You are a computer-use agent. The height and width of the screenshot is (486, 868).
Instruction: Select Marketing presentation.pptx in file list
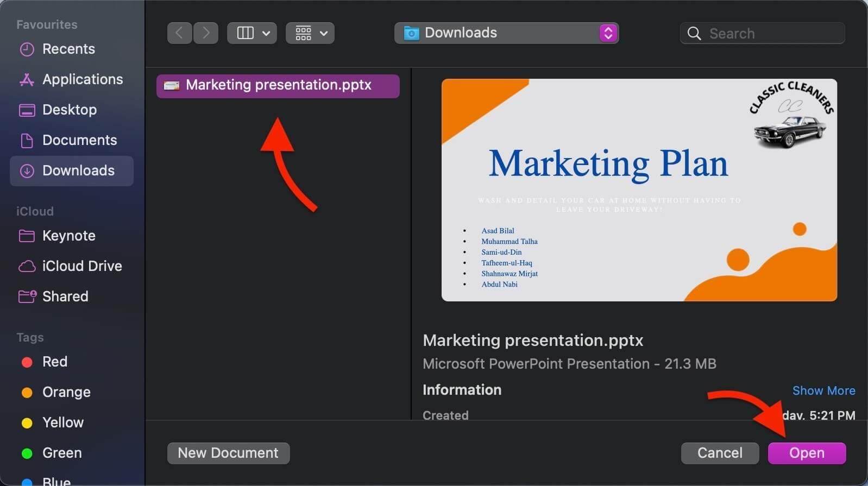tap(278, 86)
